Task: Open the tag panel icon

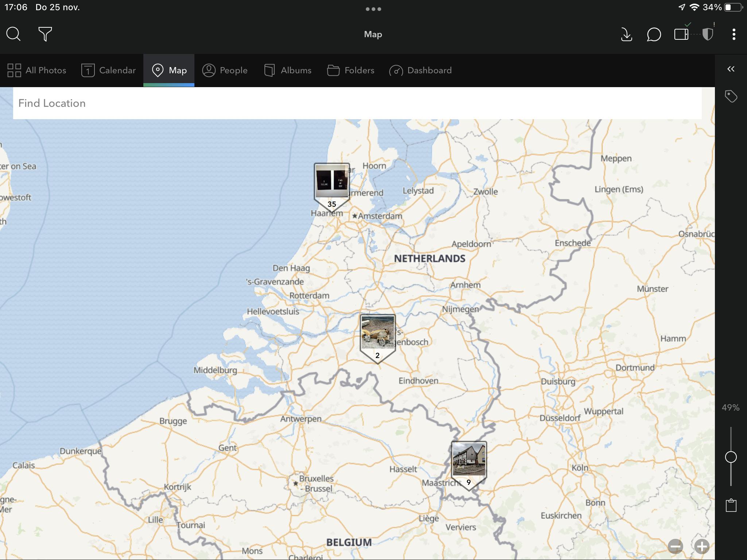Action: [731, 96]
